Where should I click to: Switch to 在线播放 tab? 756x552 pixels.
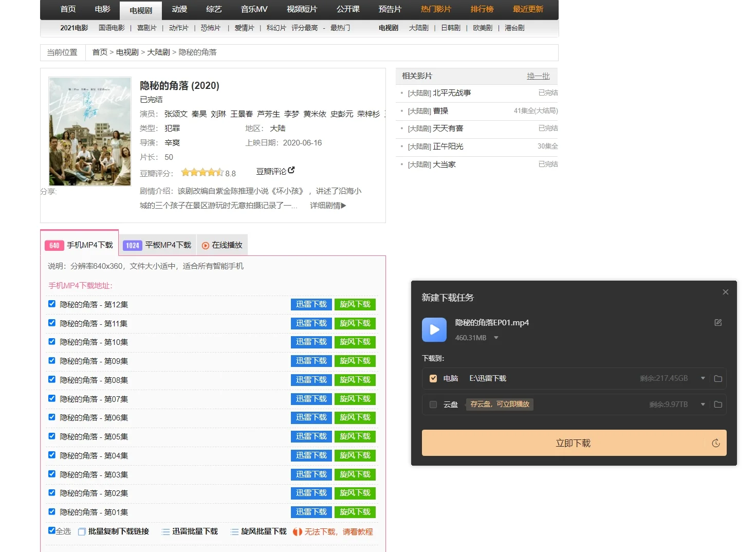223,245
